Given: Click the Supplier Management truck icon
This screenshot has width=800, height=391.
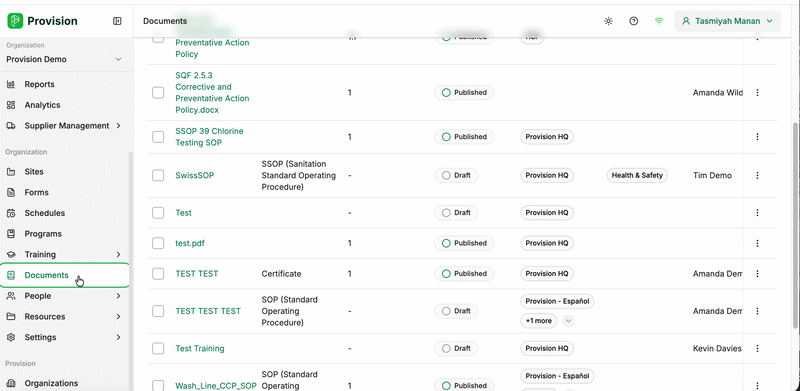Looking at the screenshot, I should click(11, 126).
